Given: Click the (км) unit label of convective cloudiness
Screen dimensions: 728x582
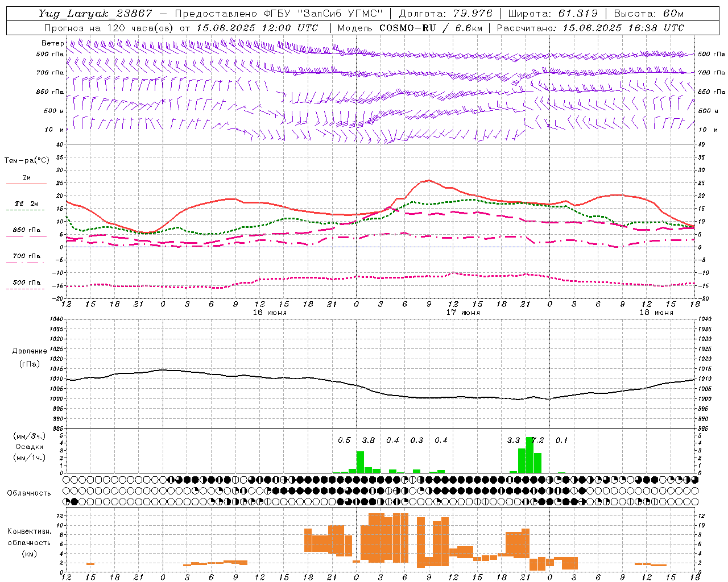Looking at the screenshot, I should pos(29,554).
